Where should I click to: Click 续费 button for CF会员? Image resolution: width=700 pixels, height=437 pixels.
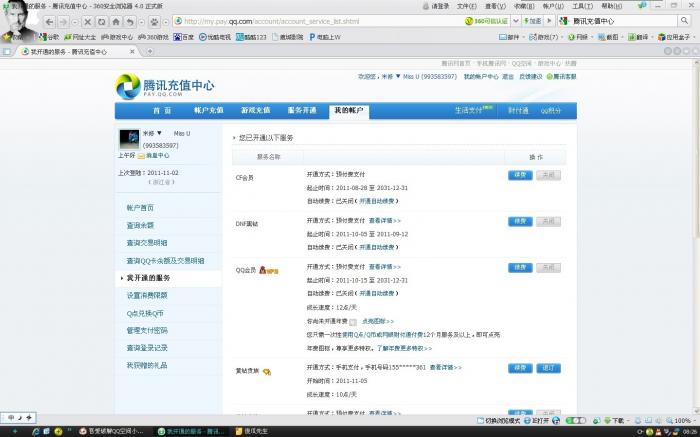point(520,175)
